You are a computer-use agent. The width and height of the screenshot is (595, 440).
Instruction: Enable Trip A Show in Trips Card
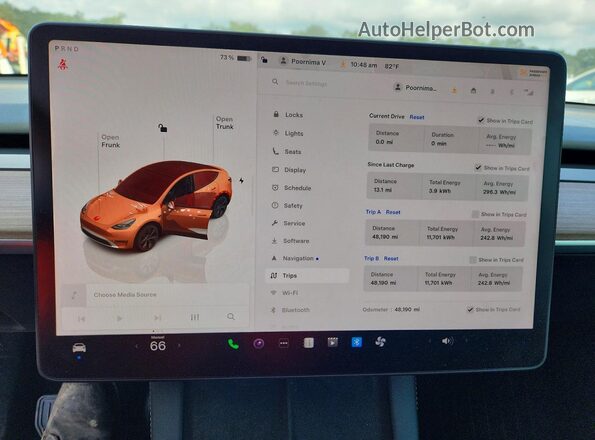click(475, 214)
